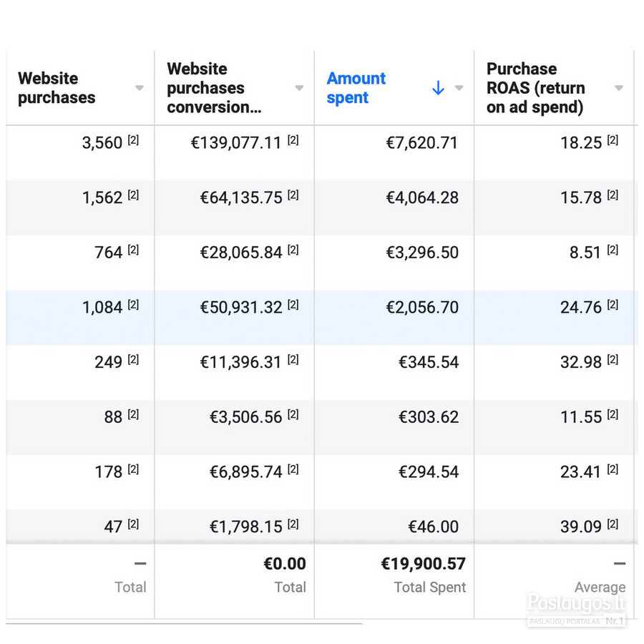Sort by Website purchases header
The image size is (644, 644).
[57, 88]
